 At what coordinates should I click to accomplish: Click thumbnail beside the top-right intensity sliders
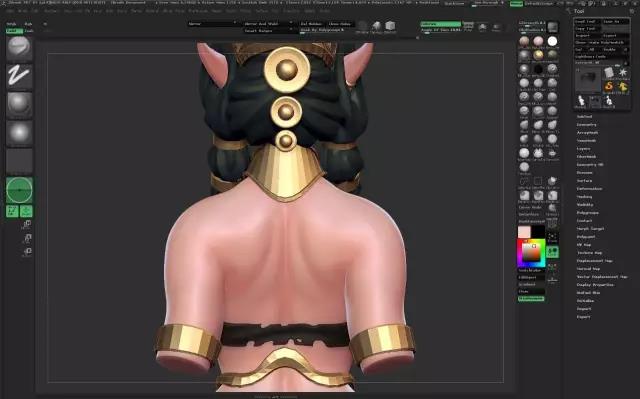click(x=553, y=27)
